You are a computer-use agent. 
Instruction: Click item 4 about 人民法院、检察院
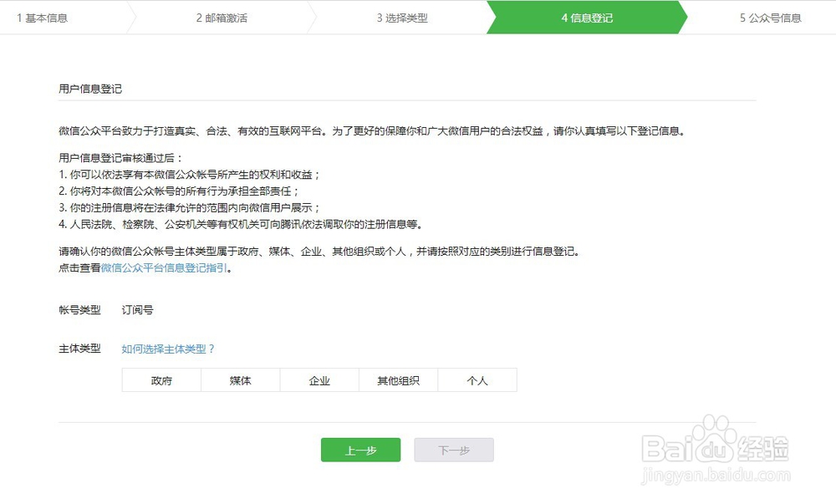241,224
